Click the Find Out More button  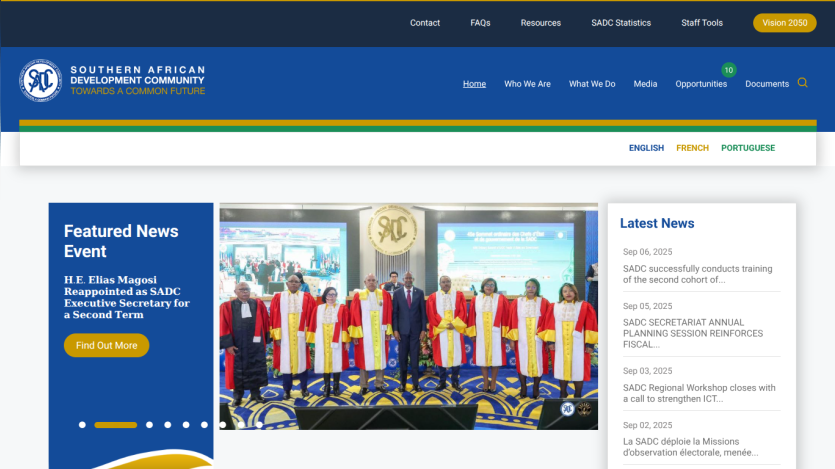pos(107,345)
